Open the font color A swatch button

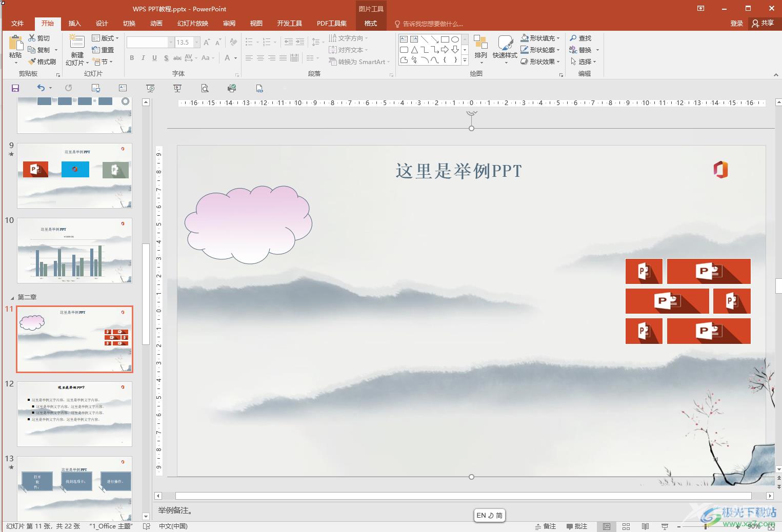227,58
